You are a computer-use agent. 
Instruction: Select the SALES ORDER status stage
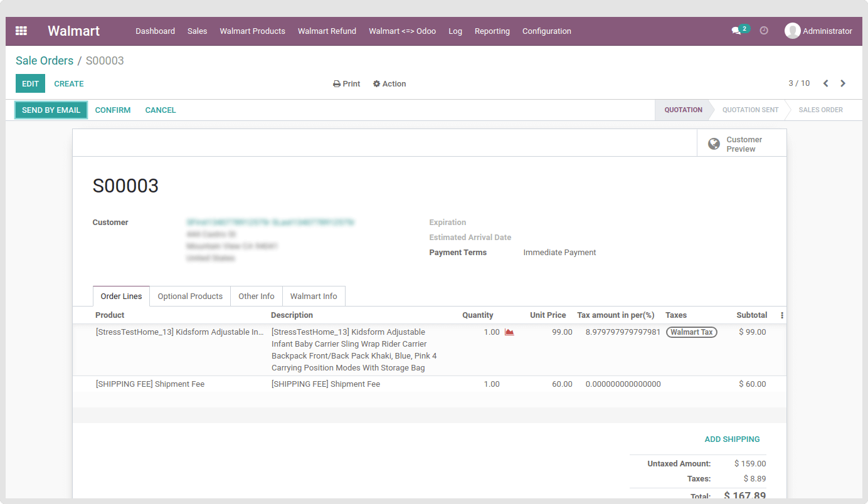click(x=820, y=110)
